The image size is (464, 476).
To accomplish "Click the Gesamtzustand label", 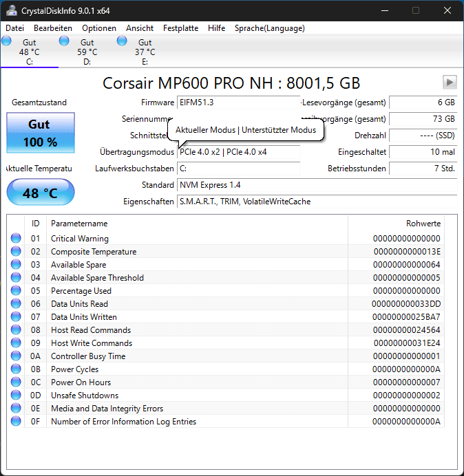I will tap(39, 102).
